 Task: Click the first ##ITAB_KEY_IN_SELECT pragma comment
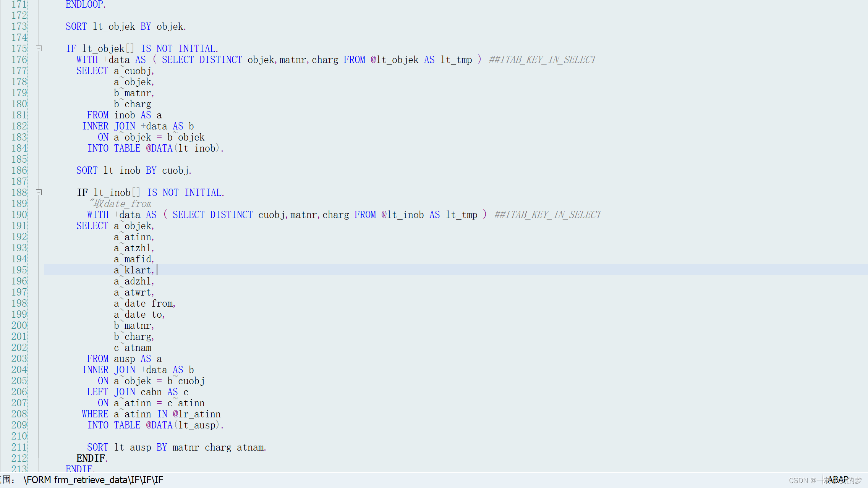coord(542,60)
